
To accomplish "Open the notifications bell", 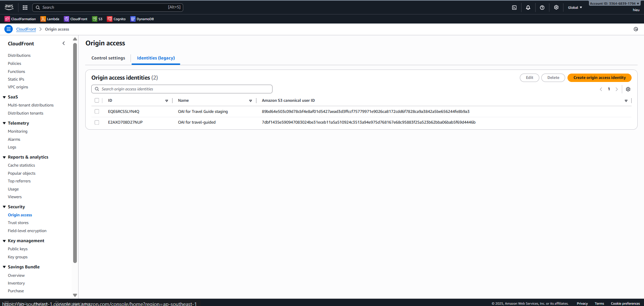I will (x=528, y=7).
